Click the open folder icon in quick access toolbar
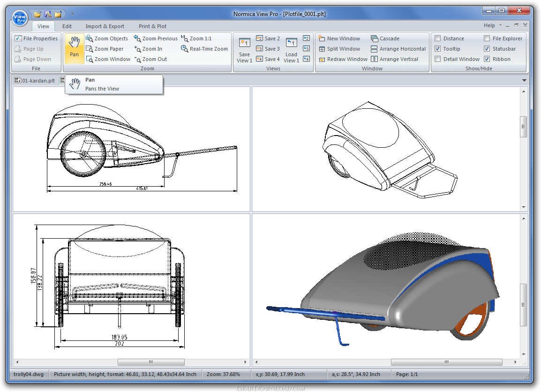 coord(38,14)
